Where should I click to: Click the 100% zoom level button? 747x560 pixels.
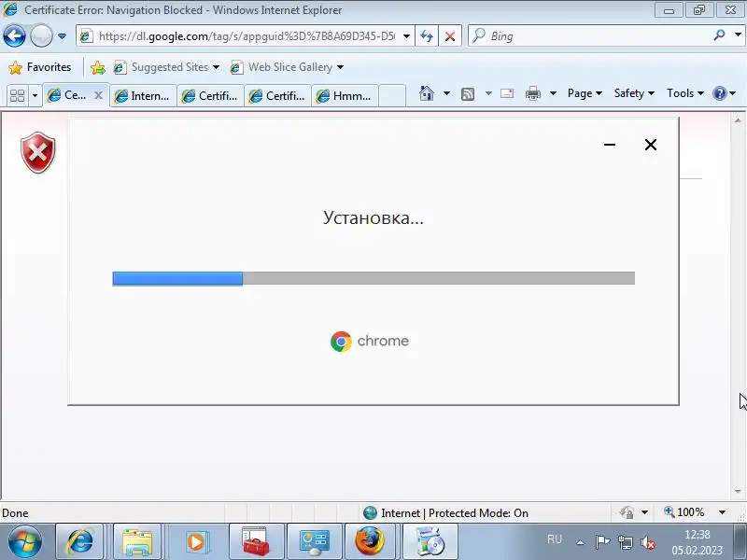(x=684, y=512)
